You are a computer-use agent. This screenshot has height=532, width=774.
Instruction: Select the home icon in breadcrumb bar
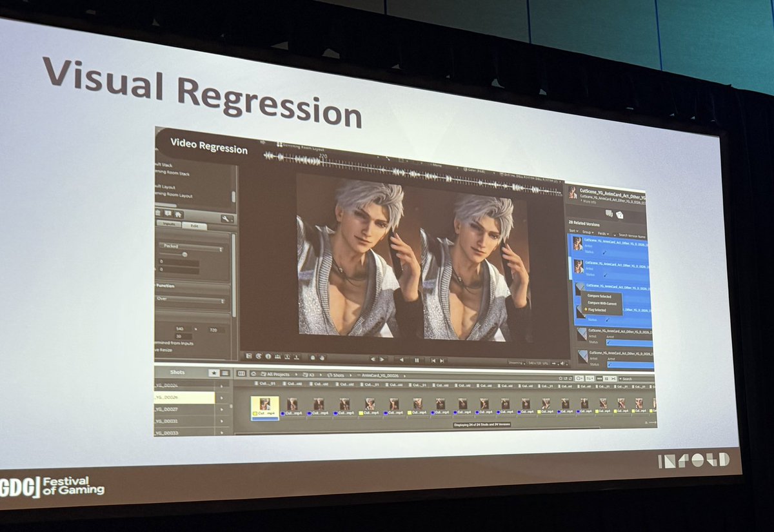click(253, 374)
